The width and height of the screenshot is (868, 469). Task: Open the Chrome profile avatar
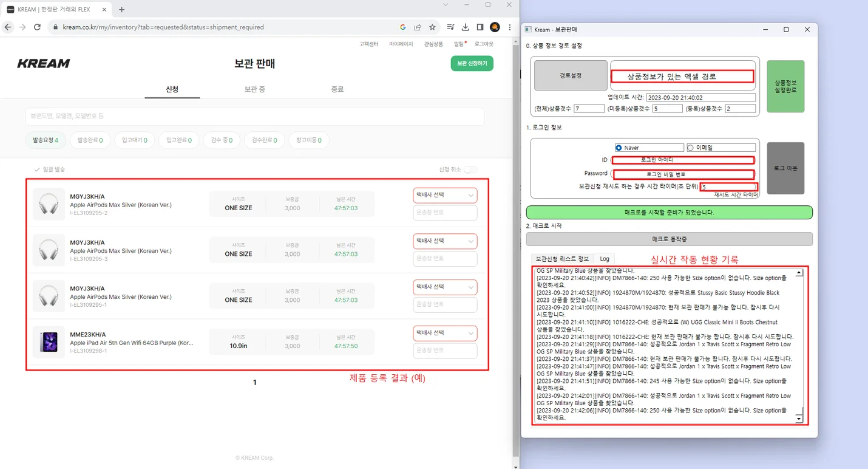495,27
